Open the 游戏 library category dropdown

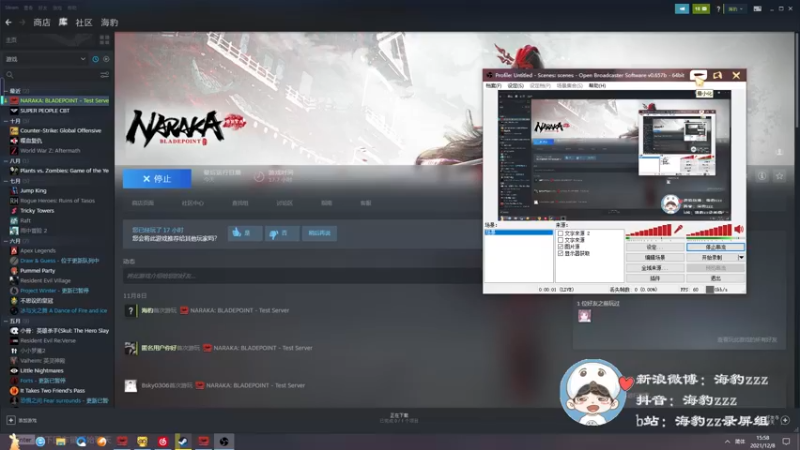45,59
